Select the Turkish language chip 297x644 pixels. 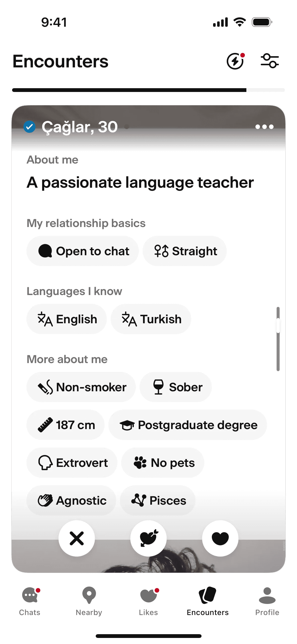coord(151,319)
